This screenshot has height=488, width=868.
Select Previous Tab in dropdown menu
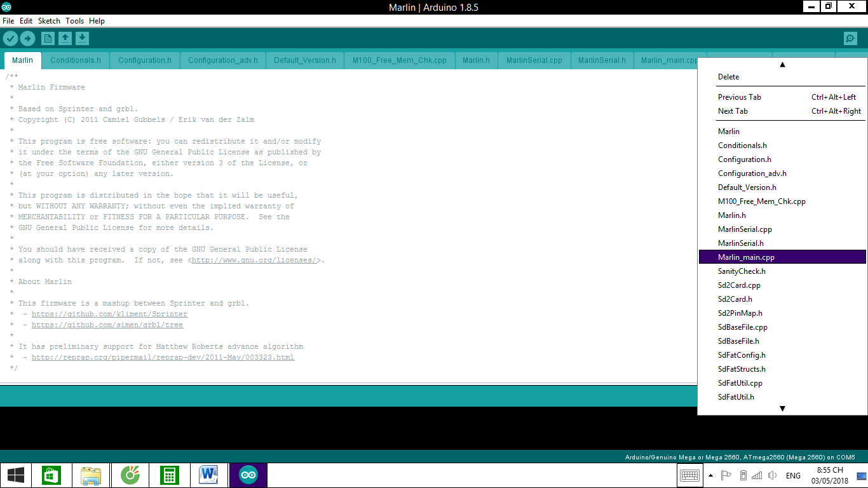(x=782, y=97)
